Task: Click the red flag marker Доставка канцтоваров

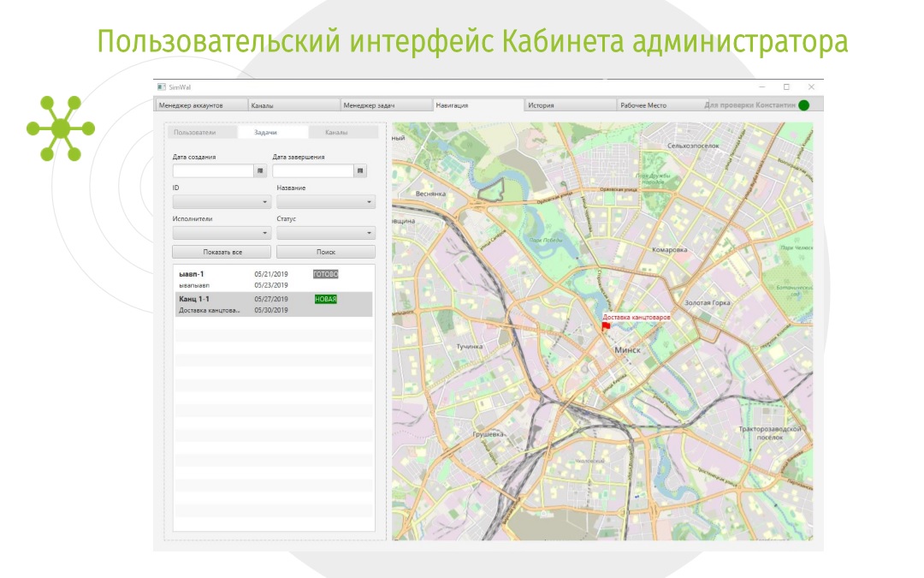Action: 606,326
